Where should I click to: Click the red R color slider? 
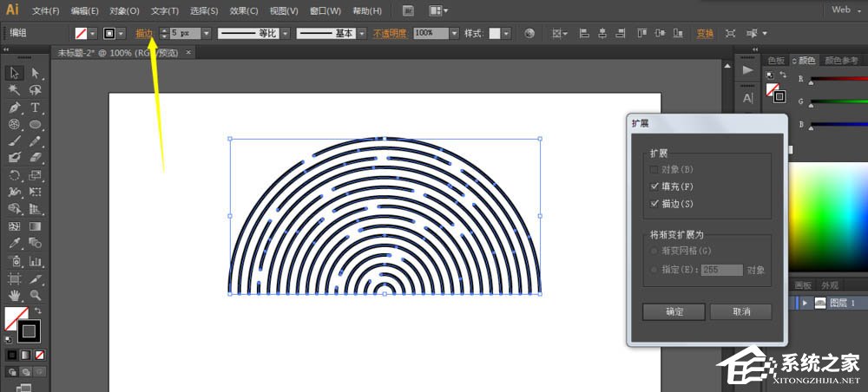point(838,81)
